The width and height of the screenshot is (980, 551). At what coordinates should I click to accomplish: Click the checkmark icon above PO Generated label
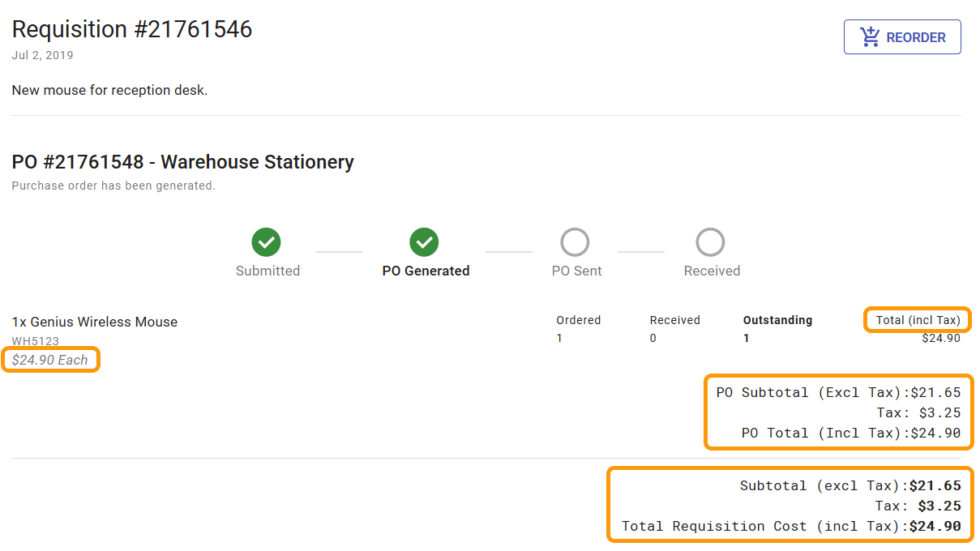[x=426, y=241]
